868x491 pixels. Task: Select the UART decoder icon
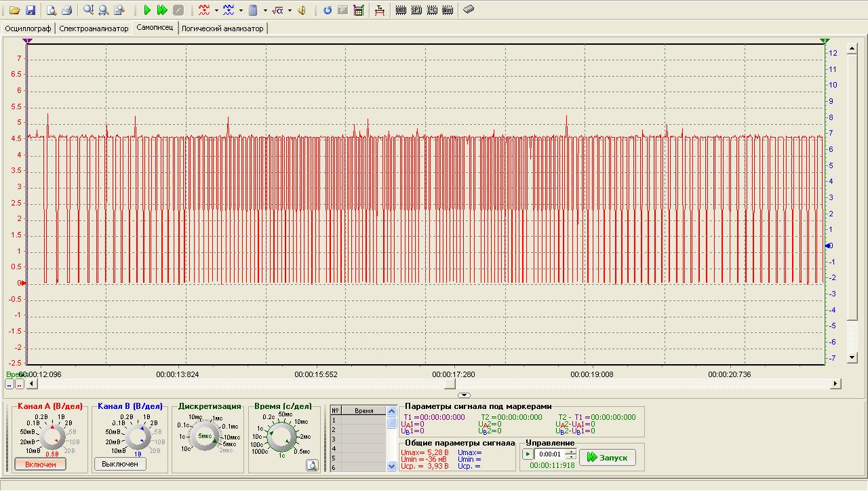(401, 10)
